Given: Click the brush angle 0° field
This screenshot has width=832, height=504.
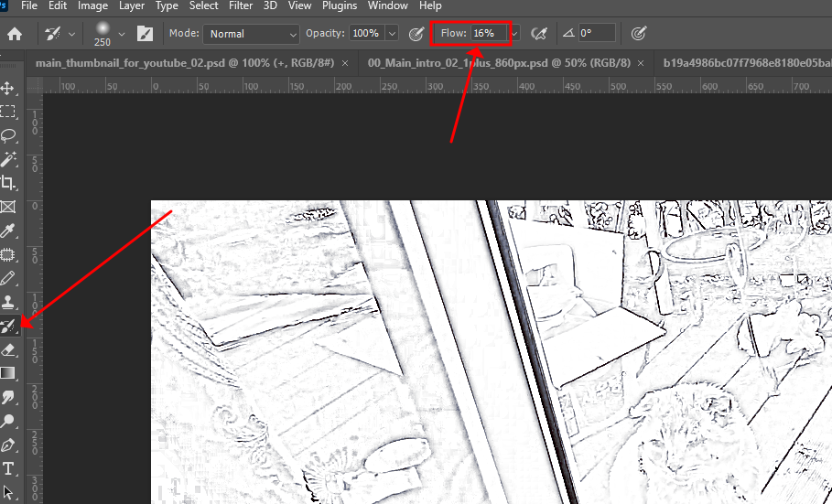Looking at the screenshot, I should [597, 34].
